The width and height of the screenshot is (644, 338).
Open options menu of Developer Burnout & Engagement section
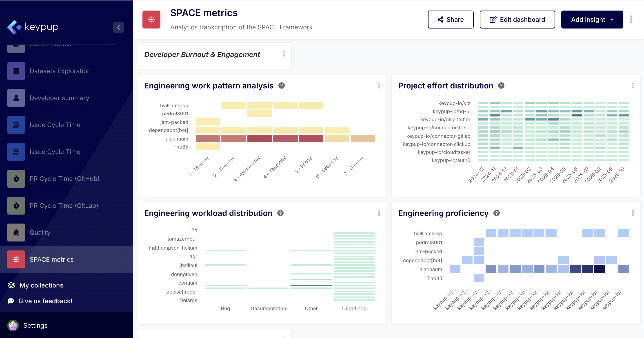(x=284, y=54)
